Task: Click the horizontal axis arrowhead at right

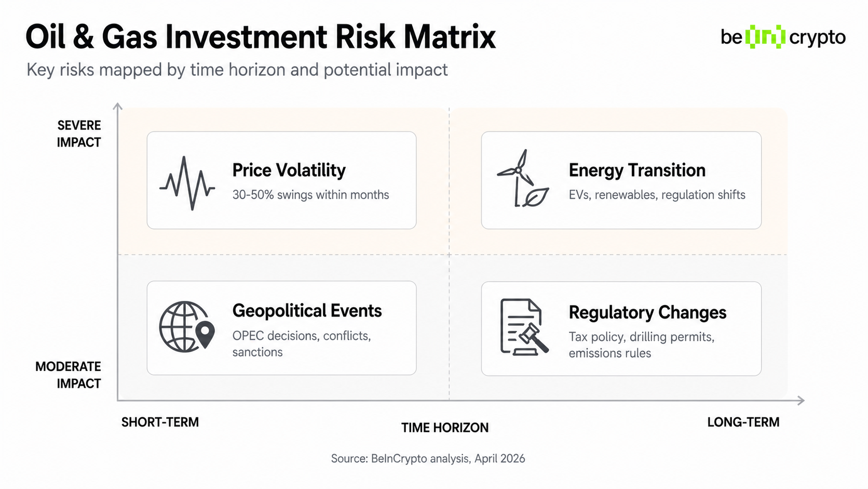Action: point(801,400)
